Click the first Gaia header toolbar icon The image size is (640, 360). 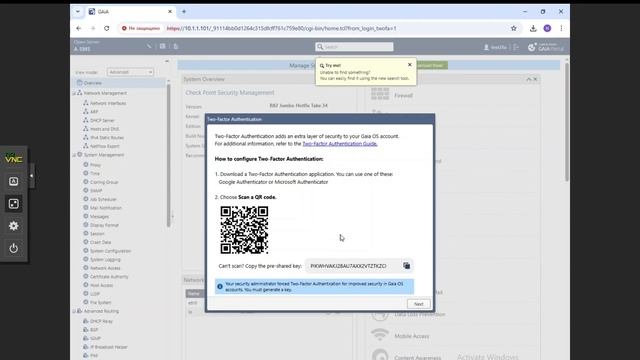tap(149, 46)
